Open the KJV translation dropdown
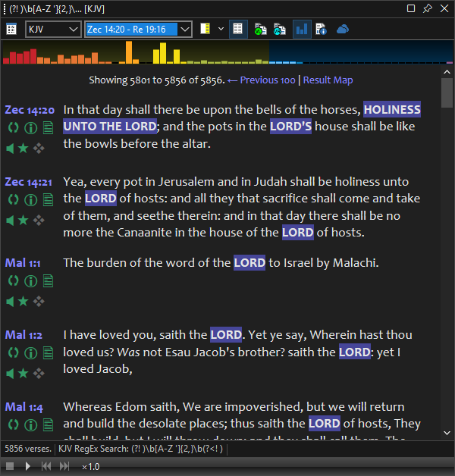 coord(53,30)
